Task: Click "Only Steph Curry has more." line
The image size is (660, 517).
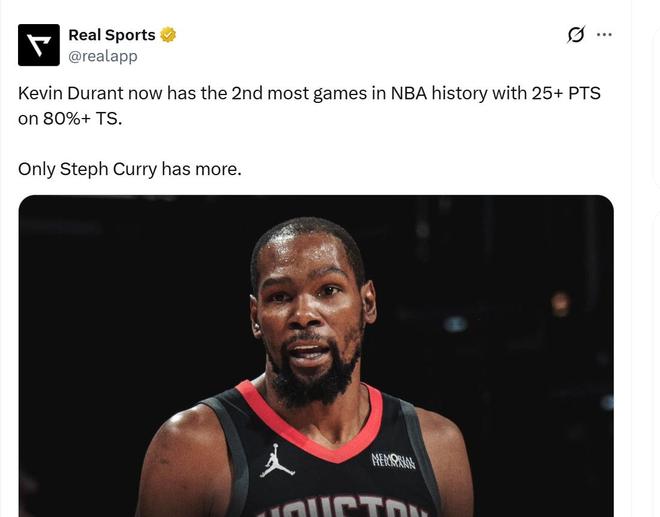Action: click(x=129, y=169)
